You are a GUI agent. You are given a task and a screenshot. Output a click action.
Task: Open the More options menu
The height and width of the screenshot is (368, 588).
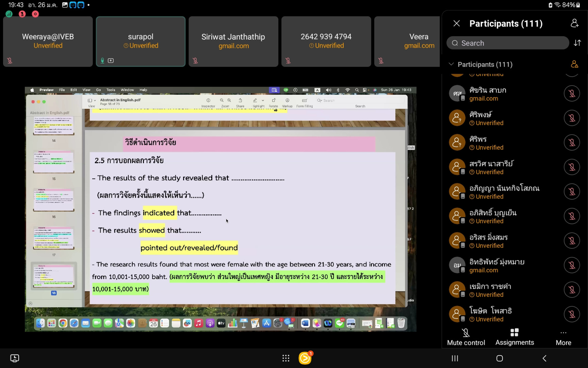(x=563, y=337)
